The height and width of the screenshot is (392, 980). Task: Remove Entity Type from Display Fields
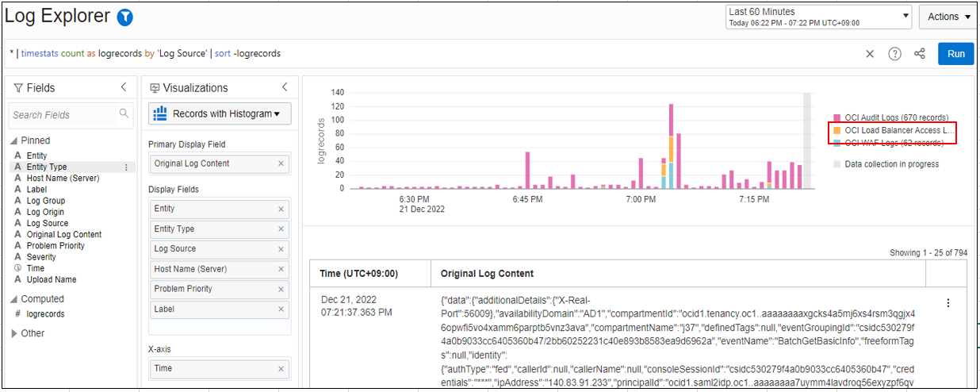tap(281, 229)
